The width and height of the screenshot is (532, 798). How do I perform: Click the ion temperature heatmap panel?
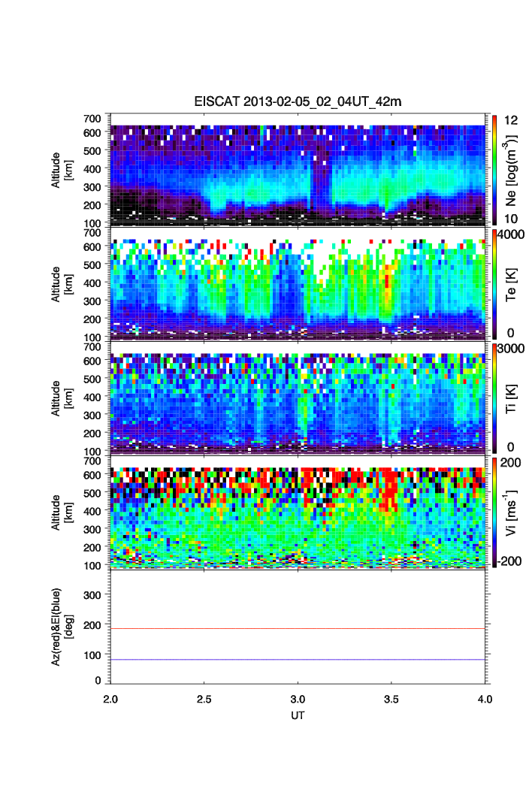[x=298, y=398]
